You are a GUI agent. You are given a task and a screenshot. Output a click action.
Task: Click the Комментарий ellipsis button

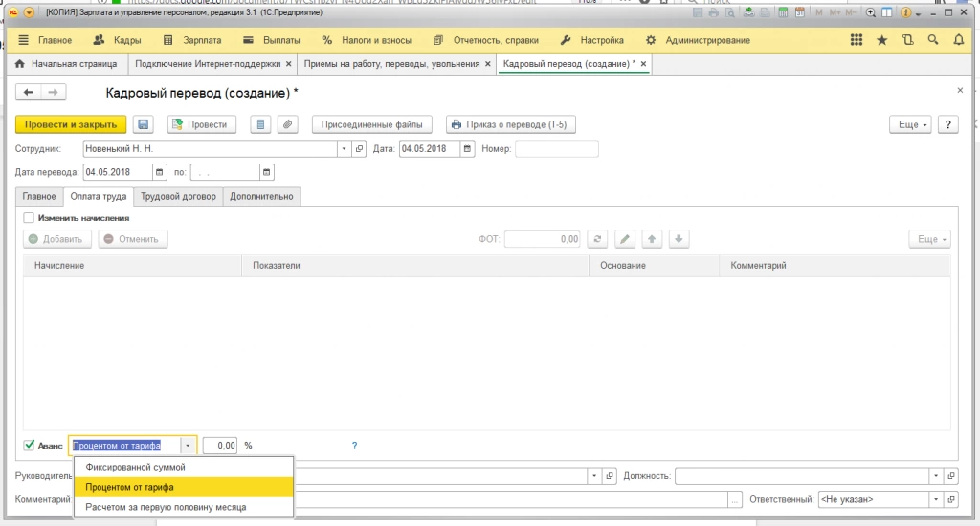point(735,499)
